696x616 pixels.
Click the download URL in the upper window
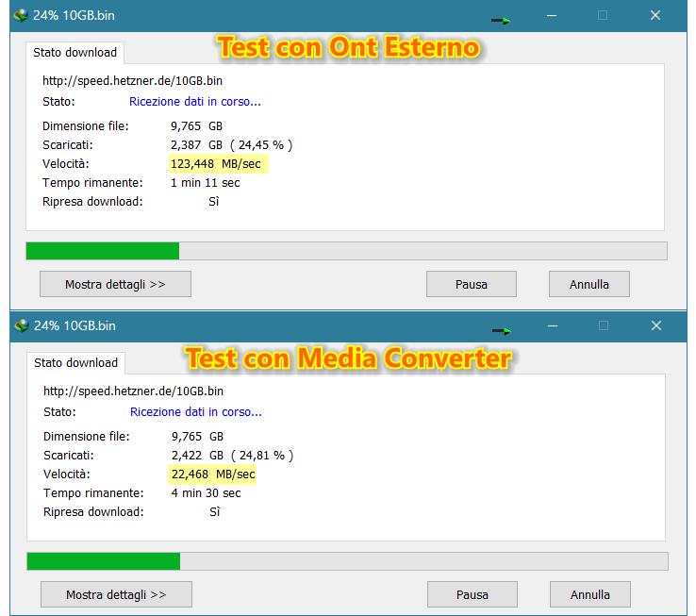pos(132,81)
